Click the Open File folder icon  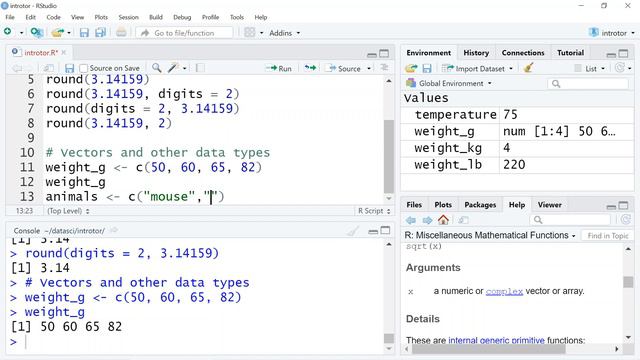(x=58, y=32)
